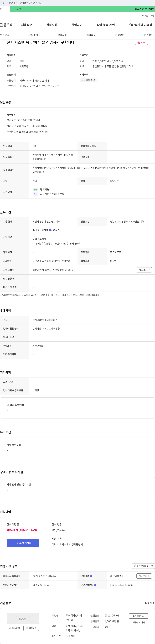155x644 pixels.
Task: Open the 직업 능력 개발 main menu
Action: click(x=106, y=25)
